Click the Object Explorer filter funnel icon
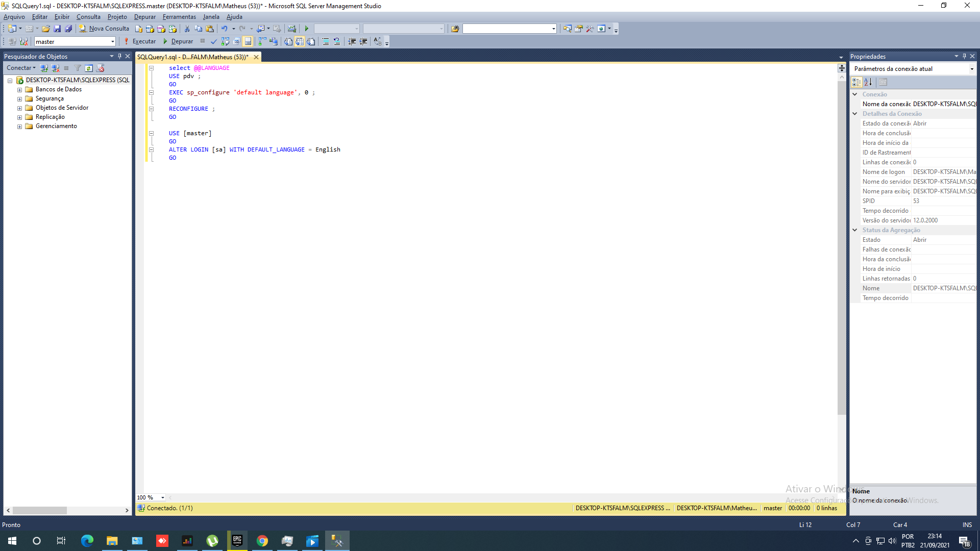The image size is (980, 551). pos(78,68)
